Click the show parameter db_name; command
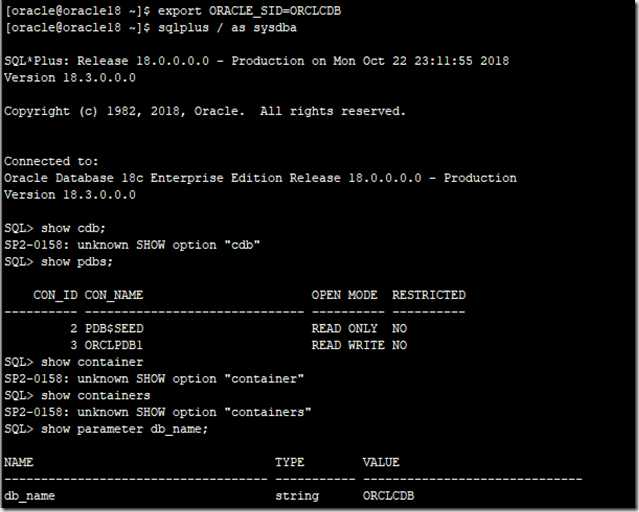639x512 pixels. [x=124, y=429]
